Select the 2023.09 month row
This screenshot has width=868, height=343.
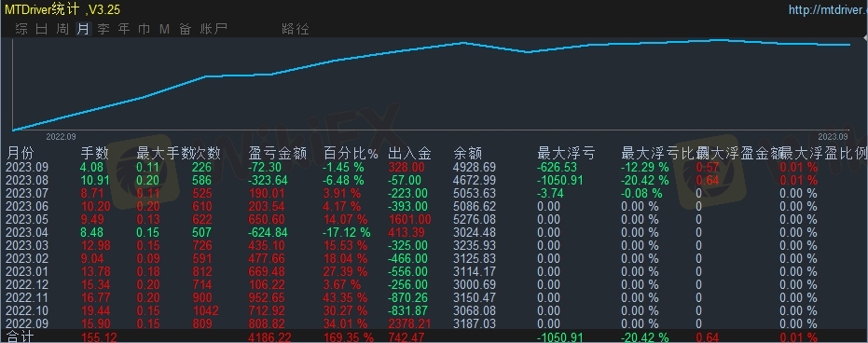click(x=434, y=167)
